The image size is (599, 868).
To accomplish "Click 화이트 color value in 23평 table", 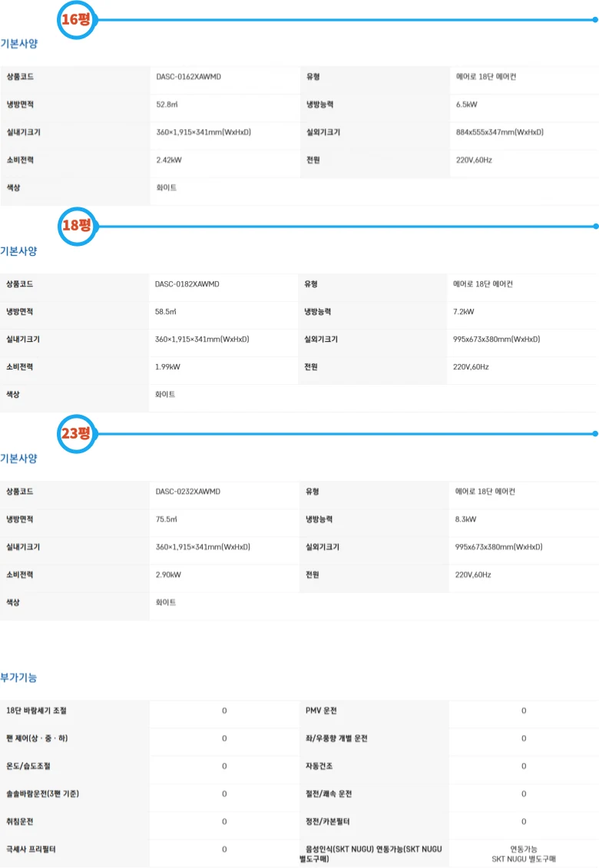I will tap(166, 602).
